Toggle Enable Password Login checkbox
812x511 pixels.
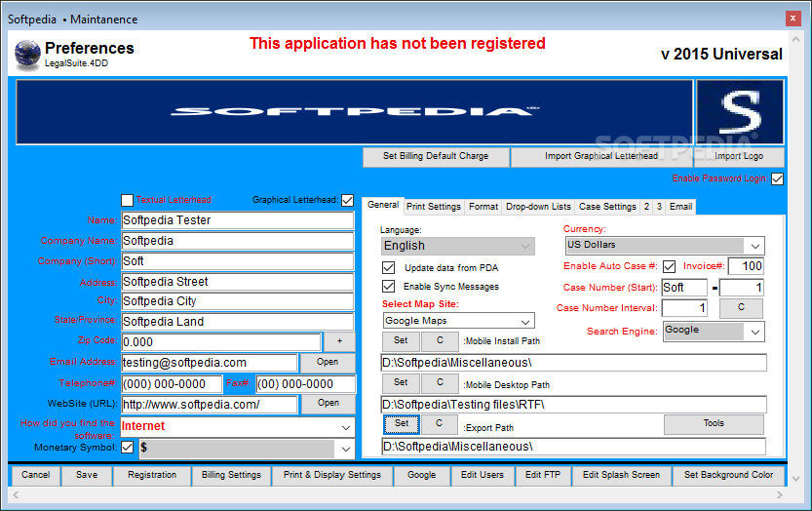777,178
